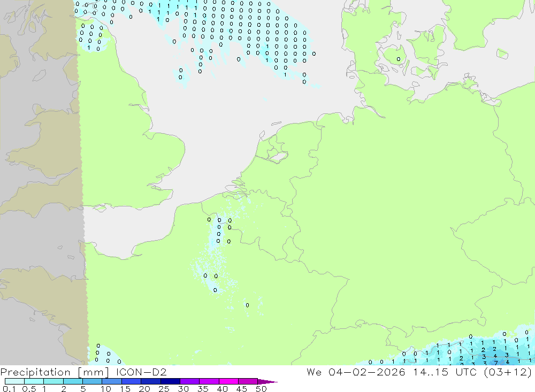Viewport: 535px width, 392px height.
Task: Click the '[mm]' unit label
Action: [93, 372]
